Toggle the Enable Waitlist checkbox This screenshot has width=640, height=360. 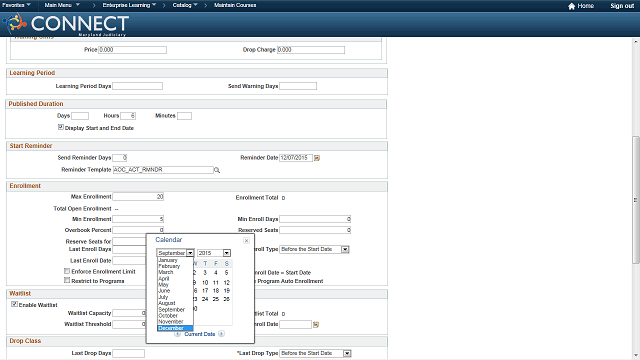14,304
